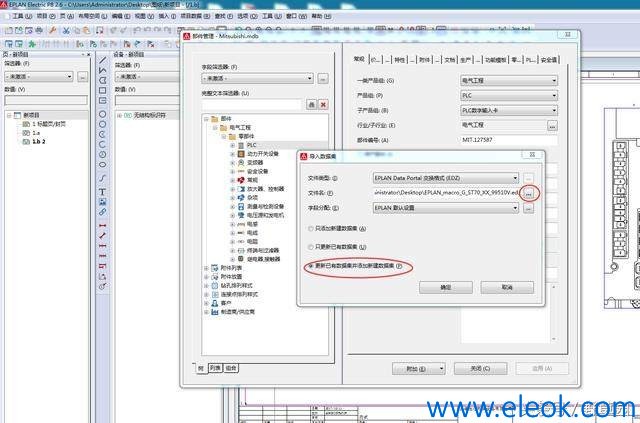Open the PLC product group dropdown
Image resolution: width=640 pixels, height=423 pixels.
(509, 96)
